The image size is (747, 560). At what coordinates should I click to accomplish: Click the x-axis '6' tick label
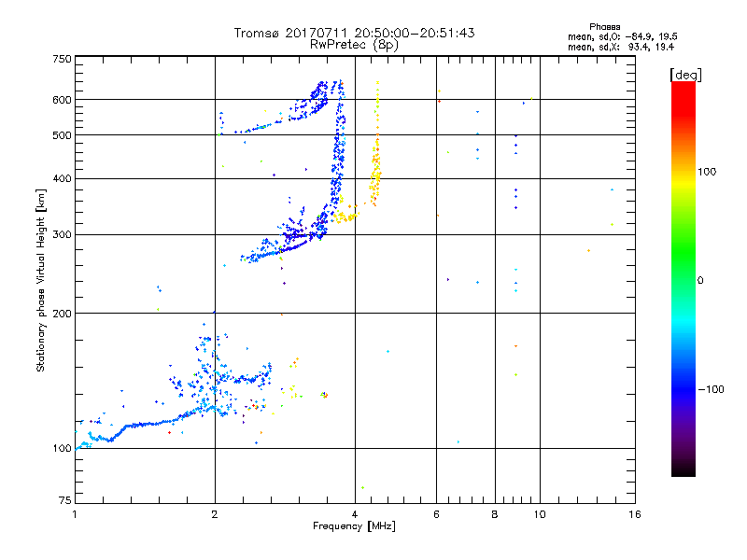tap(436, 514)
